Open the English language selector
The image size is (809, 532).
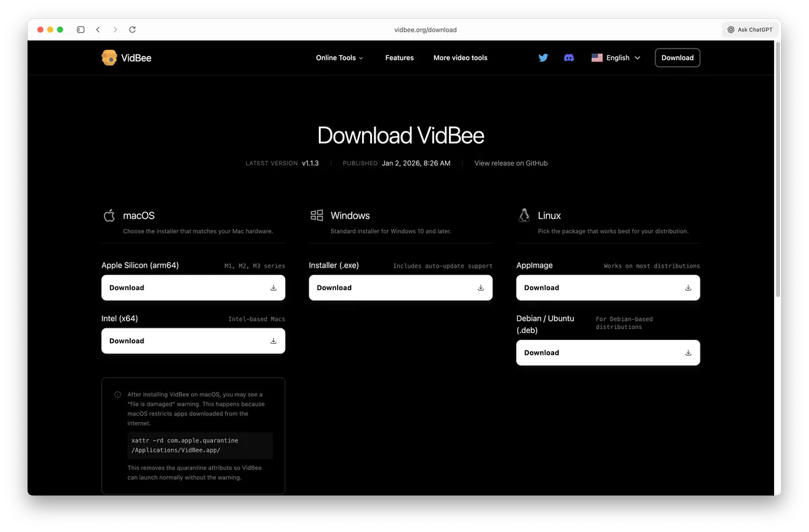click(616, 58)
